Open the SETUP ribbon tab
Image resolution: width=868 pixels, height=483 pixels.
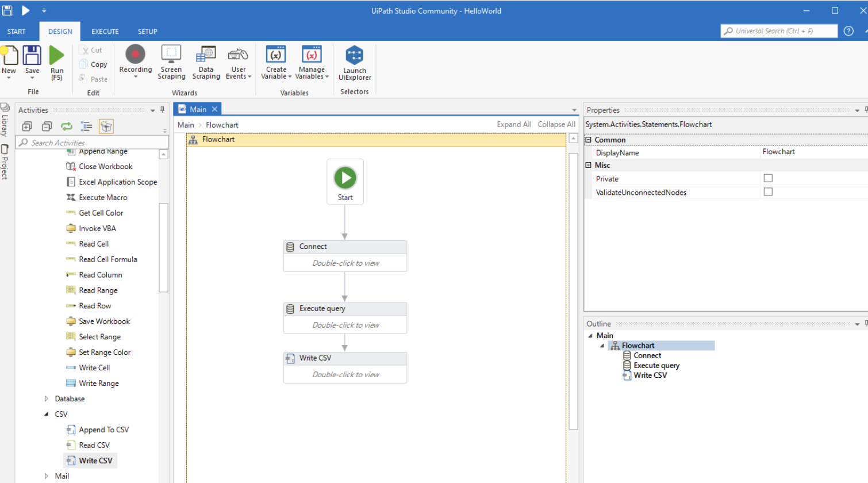pyautogui.click(x=147, y=32)
